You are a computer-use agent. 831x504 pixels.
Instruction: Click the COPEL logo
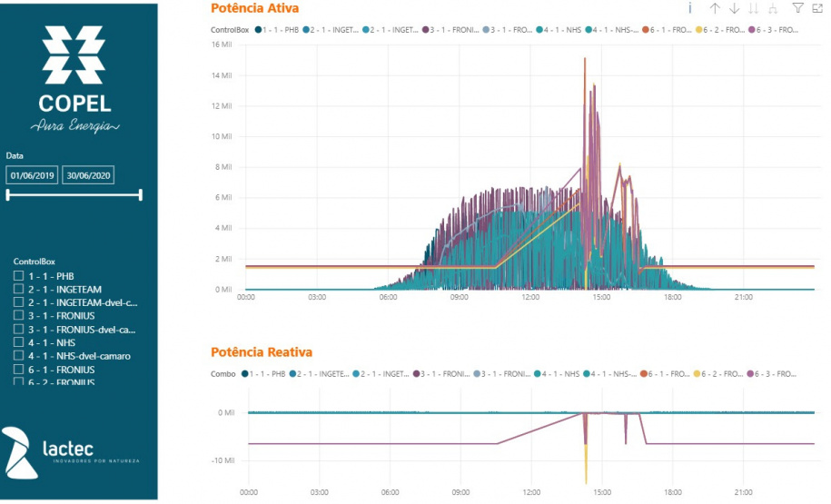[74, 78]
